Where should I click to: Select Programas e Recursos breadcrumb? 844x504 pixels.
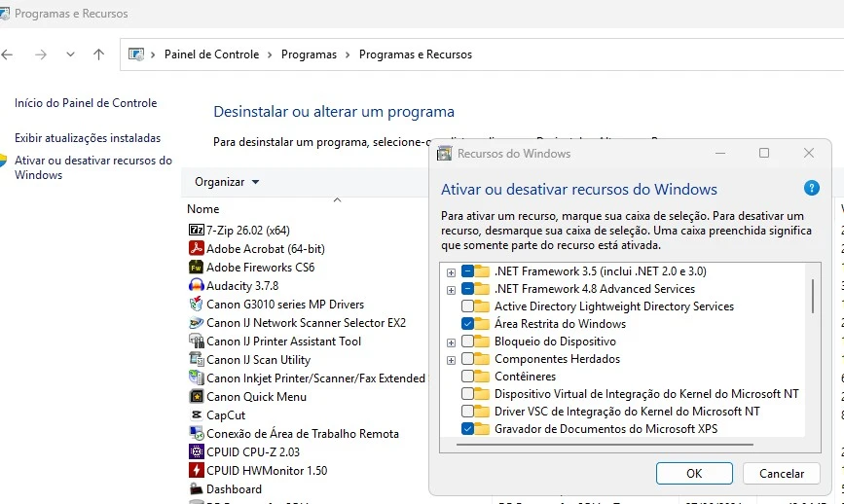pyautogui.click(x=416, y=54)
